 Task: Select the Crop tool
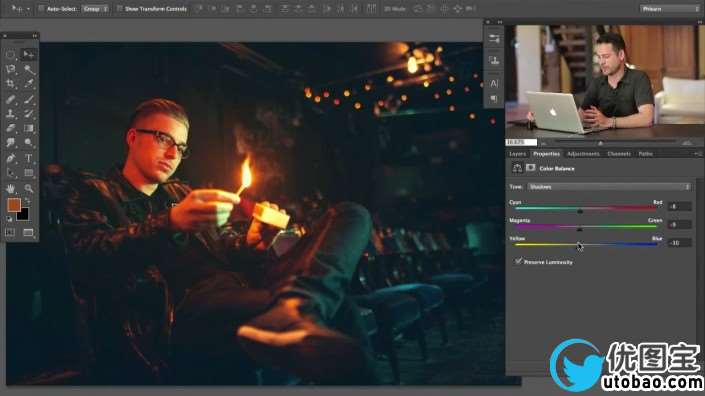(x=11, y=84)
